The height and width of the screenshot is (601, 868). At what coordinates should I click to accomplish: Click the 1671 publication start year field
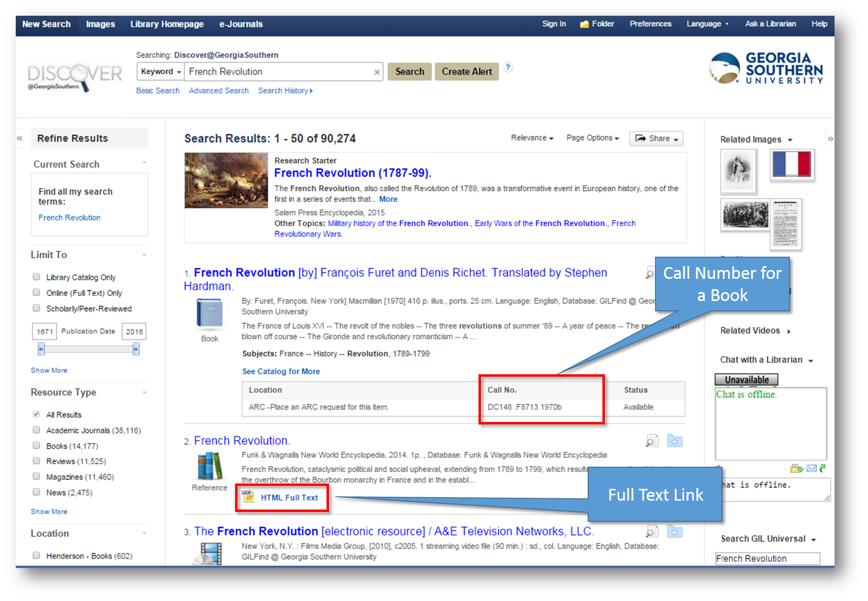click(x=45, y=331)
